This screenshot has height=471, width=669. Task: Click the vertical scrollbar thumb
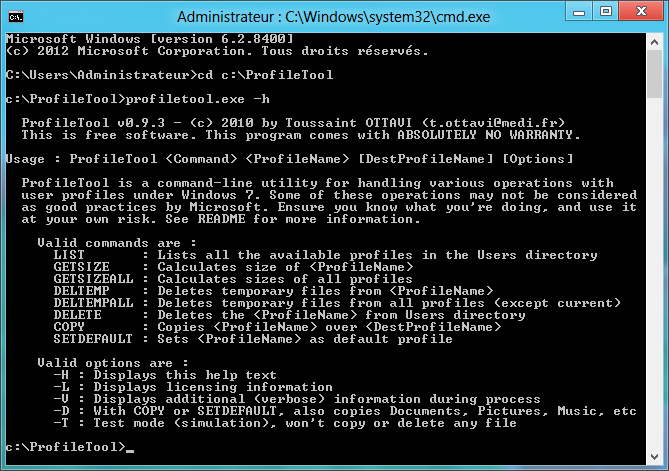[x=654, y=74]
